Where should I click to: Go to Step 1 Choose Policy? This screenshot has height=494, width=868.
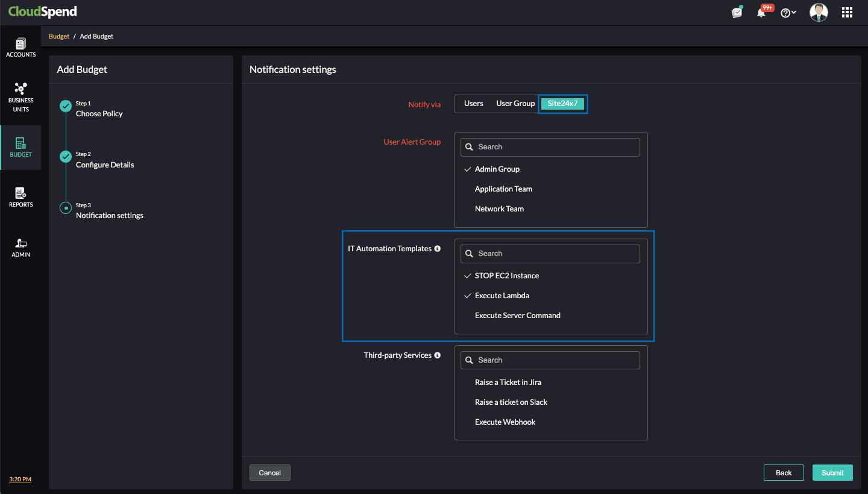99,114
